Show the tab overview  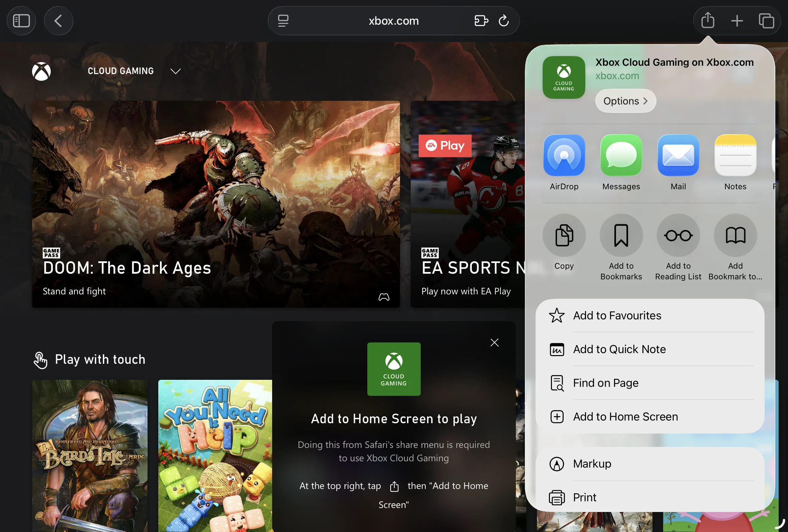pos(766,21)
